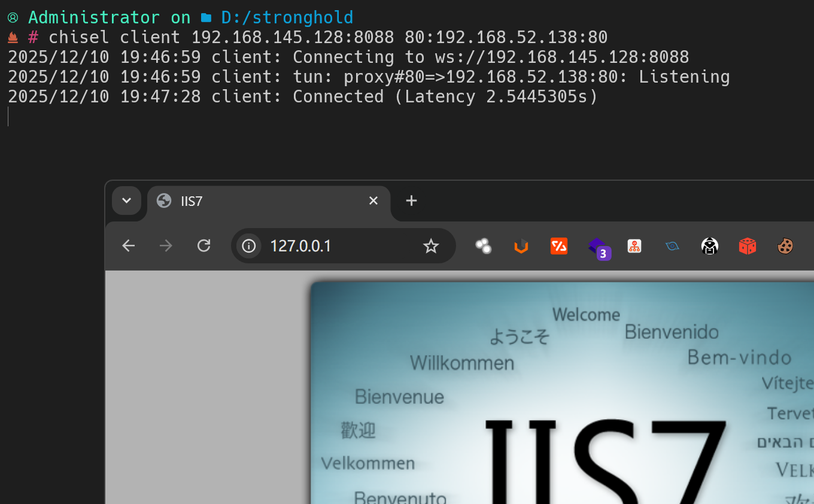Go back to the previous page

coord(129,246)
